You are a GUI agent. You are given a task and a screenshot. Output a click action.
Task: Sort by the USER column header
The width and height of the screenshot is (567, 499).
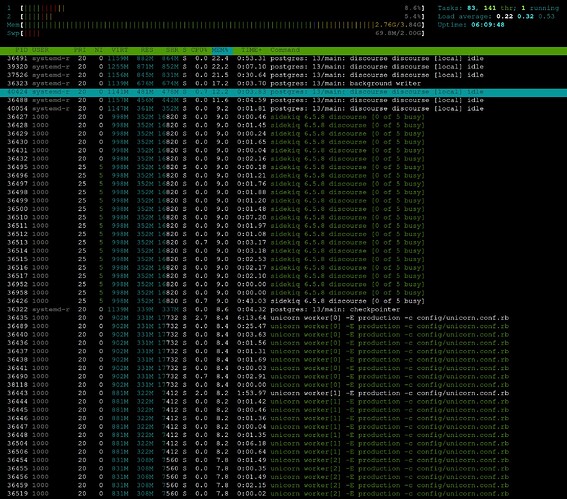pos(40,50)
